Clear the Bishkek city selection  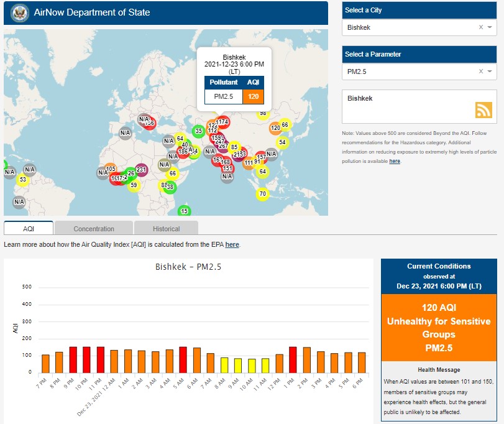[480, 27]
